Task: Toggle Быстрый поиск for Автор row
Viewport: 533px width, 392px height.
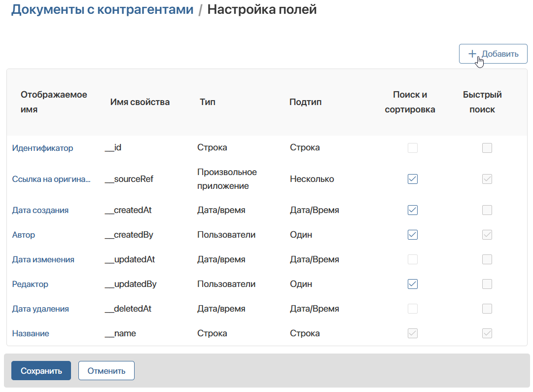Action: click(x=487, y=235)
